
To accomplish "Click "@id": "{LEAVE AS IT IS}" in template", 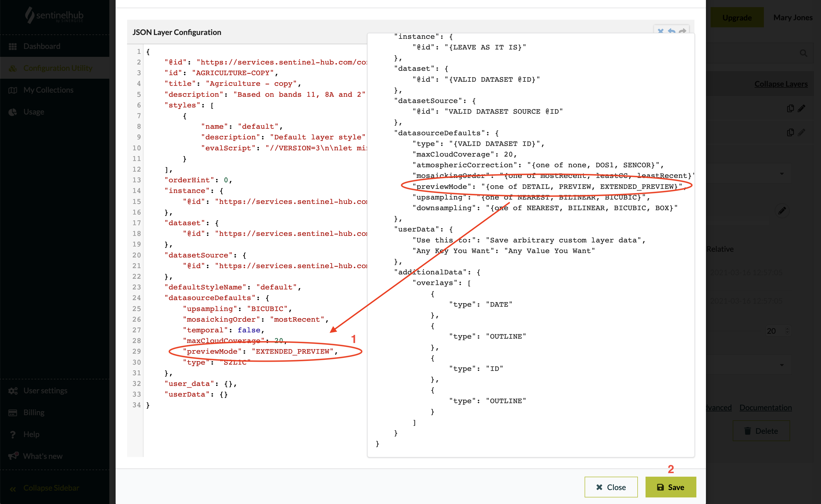I will [x=469, y=47].
